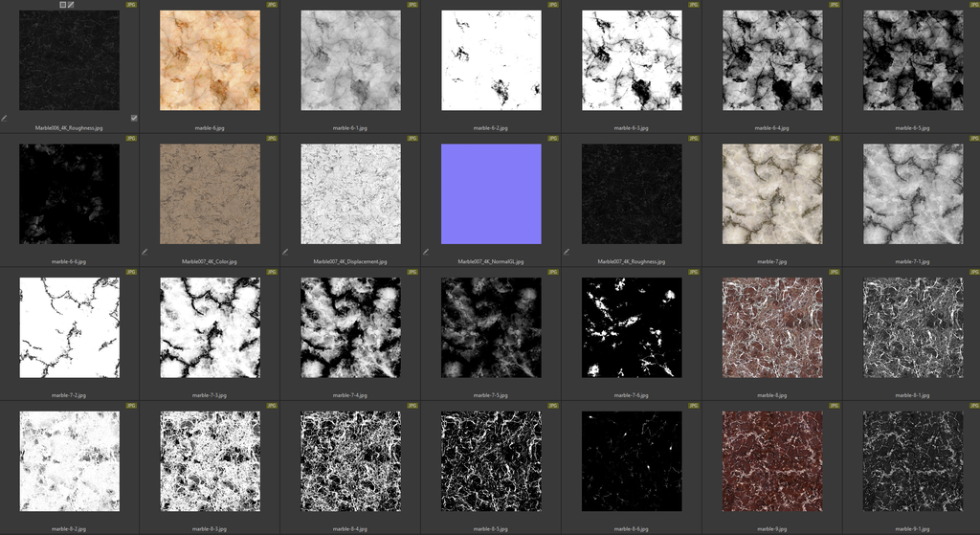Click the file name marble-7-6.jpg
The image size is (980, 535).
[632, 395]
